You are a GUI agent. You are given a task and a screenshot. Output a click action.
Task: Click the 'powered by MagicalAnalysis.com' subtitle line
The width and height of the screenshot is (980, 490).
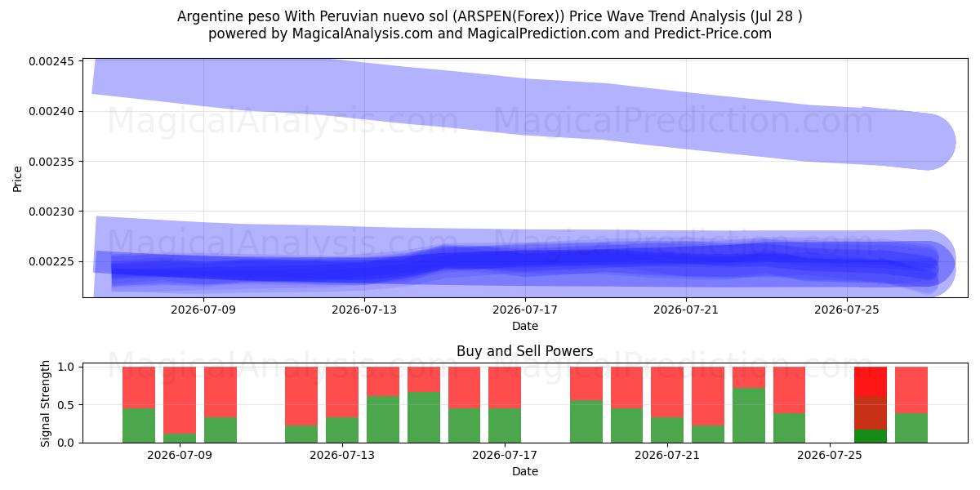(490, 33)
